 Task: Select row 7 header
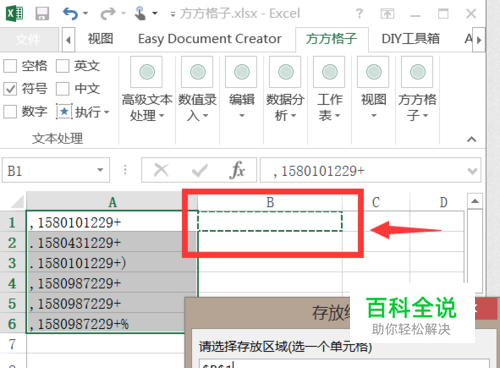point(13,344)
